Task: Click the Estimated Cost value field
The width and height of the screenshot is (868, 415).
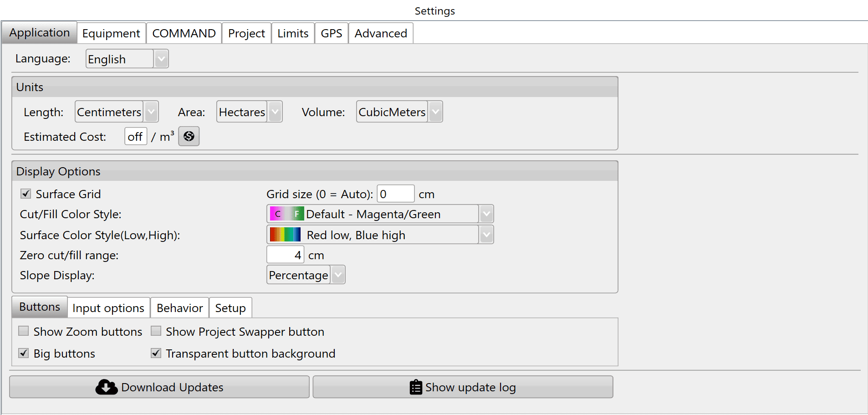Action: tap(136, 136)
